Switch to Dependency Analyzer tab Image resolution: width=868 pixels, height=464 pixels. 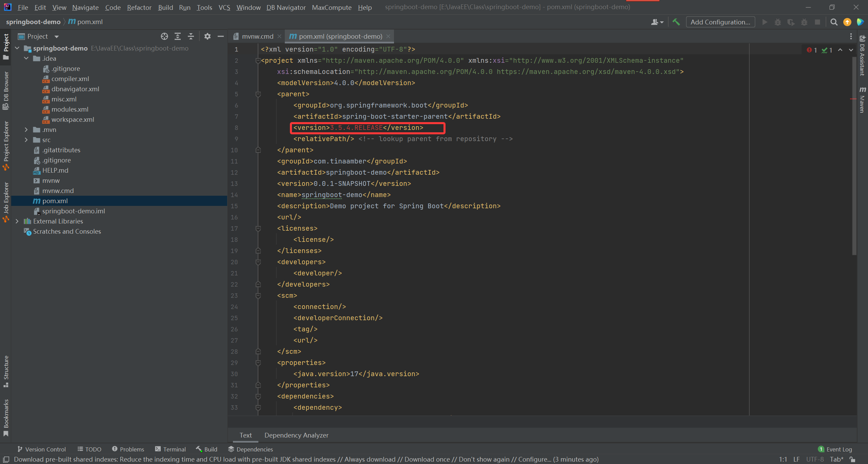tap(296, 435)
